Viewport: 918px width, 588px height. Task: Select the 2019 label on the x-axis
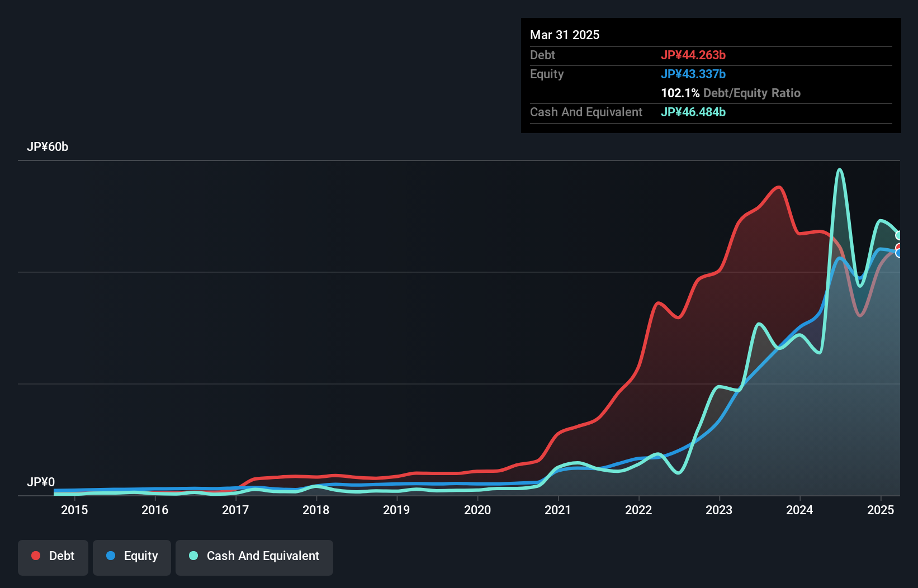pyautogui.click(x=396, y=510)
